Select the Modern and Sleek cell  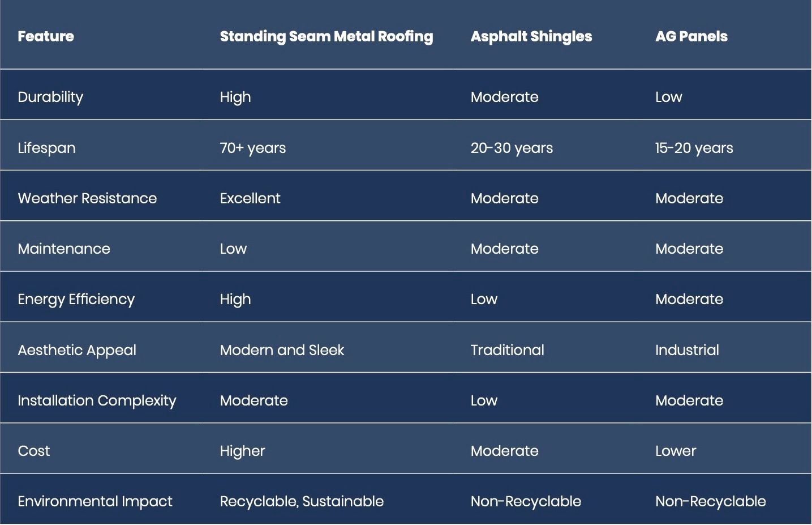click(x=282, y=350)
